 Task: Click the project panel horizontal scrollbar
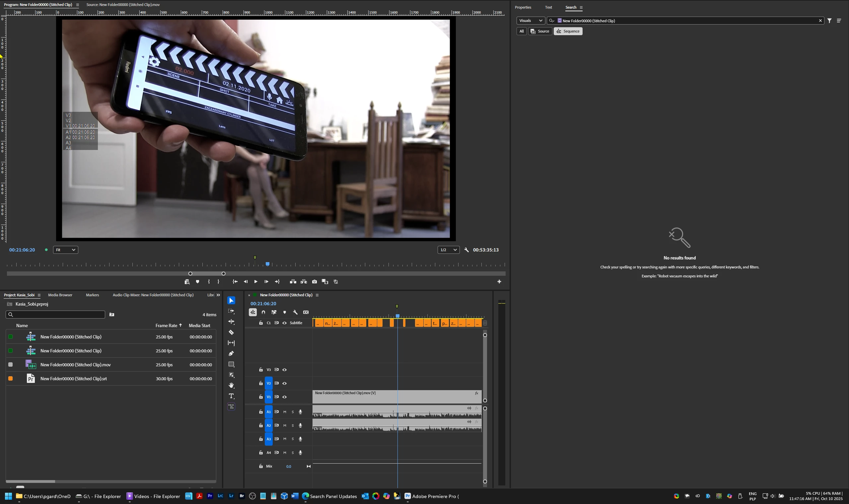31,481
